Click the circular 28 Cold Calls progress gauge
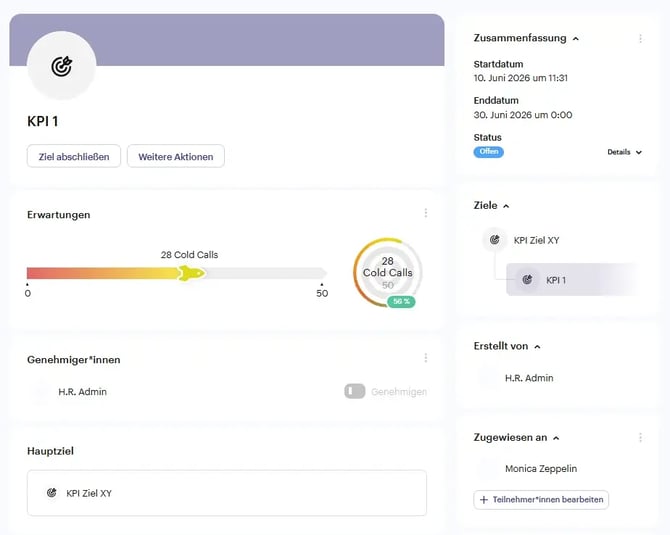This screenshot has width=670, height=535. tap(387, 272)
